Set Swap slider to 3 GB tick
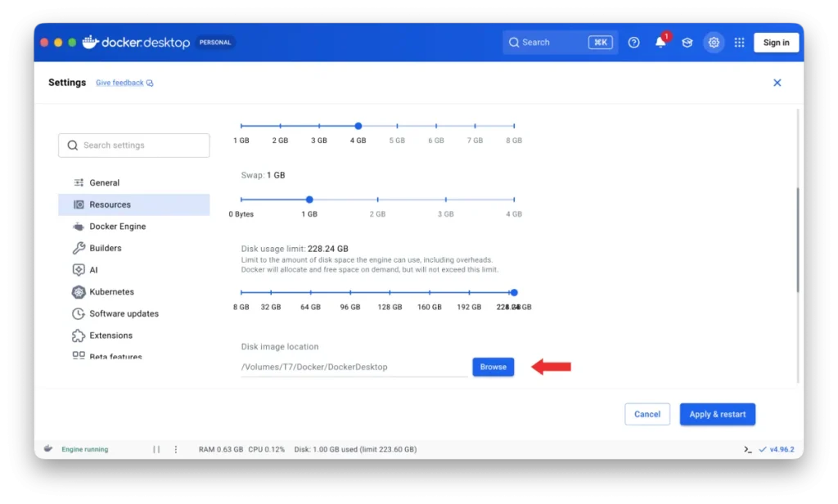The image size is (838, 504). click(x=446, y=200)
